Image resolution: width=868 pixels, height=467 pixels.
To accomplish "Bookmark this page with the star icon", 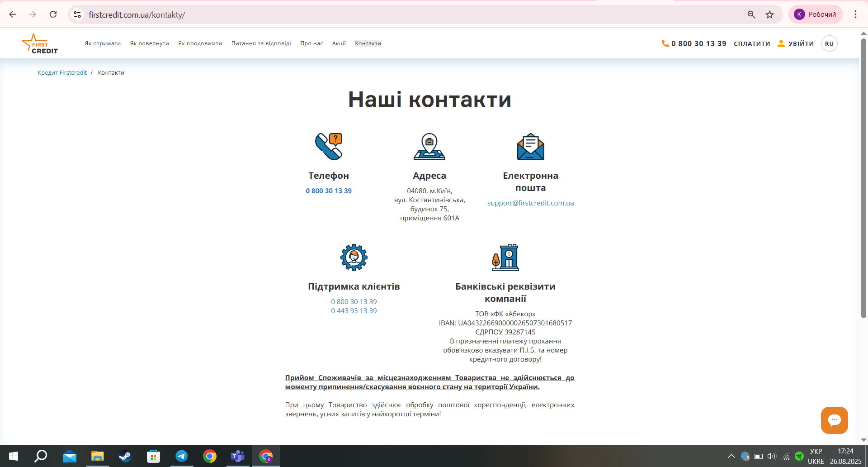I will click(769, 14).
